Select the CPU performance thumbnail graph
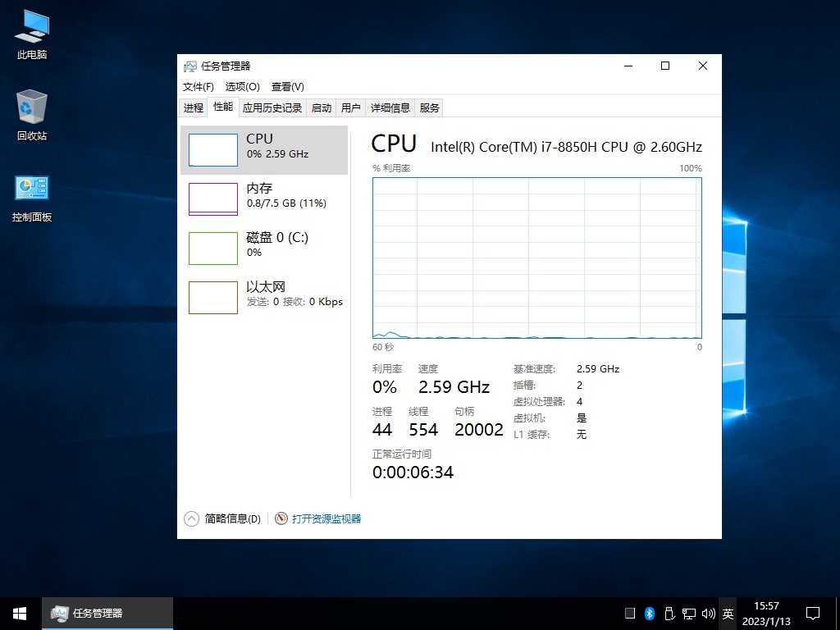Viewport: 840px width, 630px height. click(213, 150)
